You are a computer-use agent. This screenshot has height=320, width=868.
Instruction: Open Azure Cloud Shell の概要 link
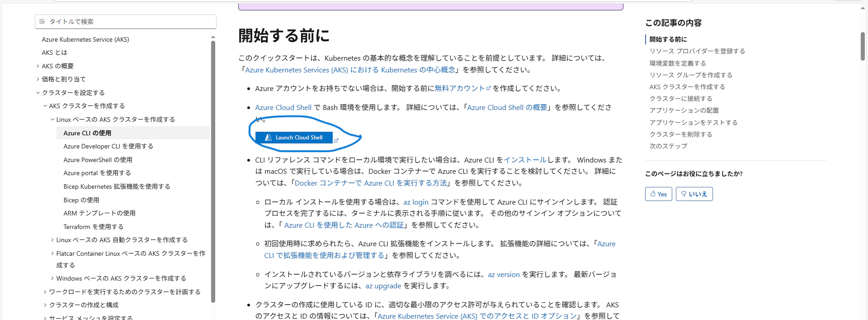click(x=507, y=107)
